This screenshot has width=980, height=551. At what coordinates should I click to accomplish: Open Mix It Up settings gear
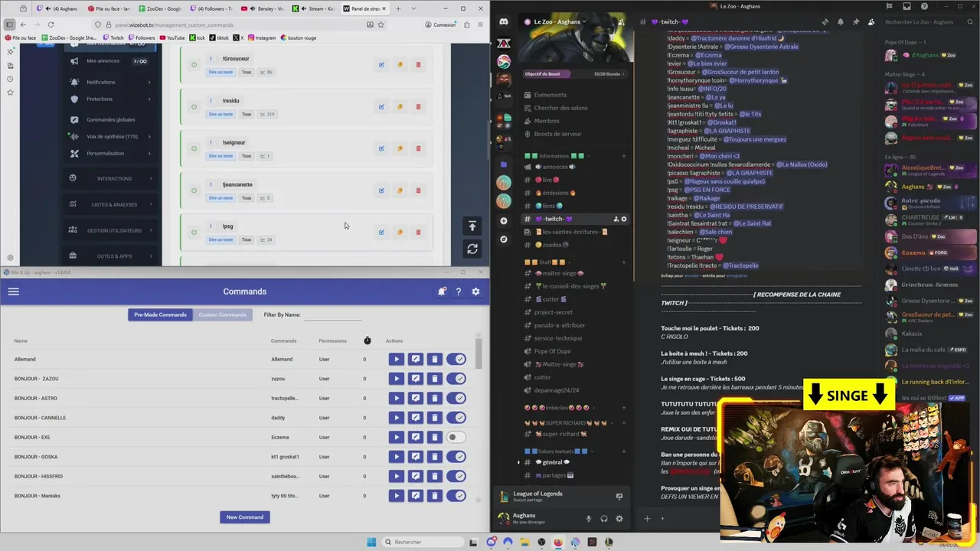point(475,292)
